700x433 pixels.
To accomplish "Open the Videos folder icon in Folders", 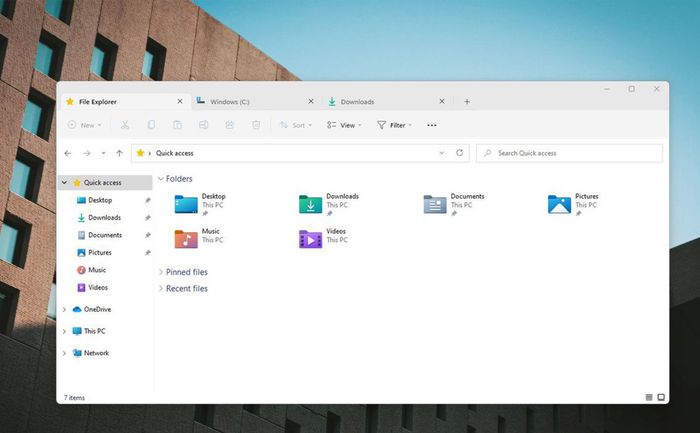I will (x=311, y=239).
